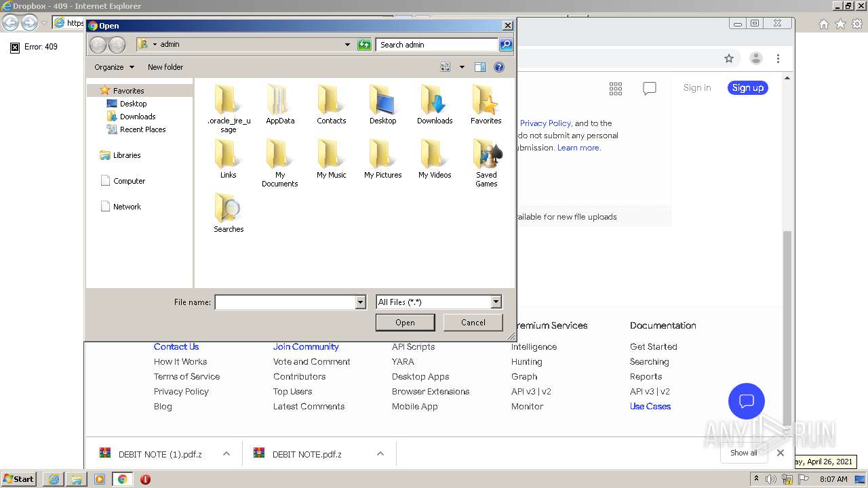
Task: Click New folder in the toolbar
Action: click(165, 67)
